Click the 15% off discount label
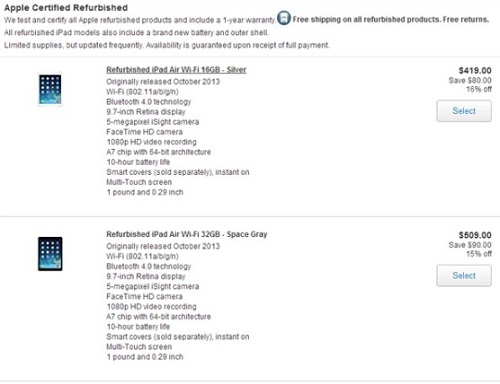The height and width of the screenshot is (384, 500). [479, 254]
